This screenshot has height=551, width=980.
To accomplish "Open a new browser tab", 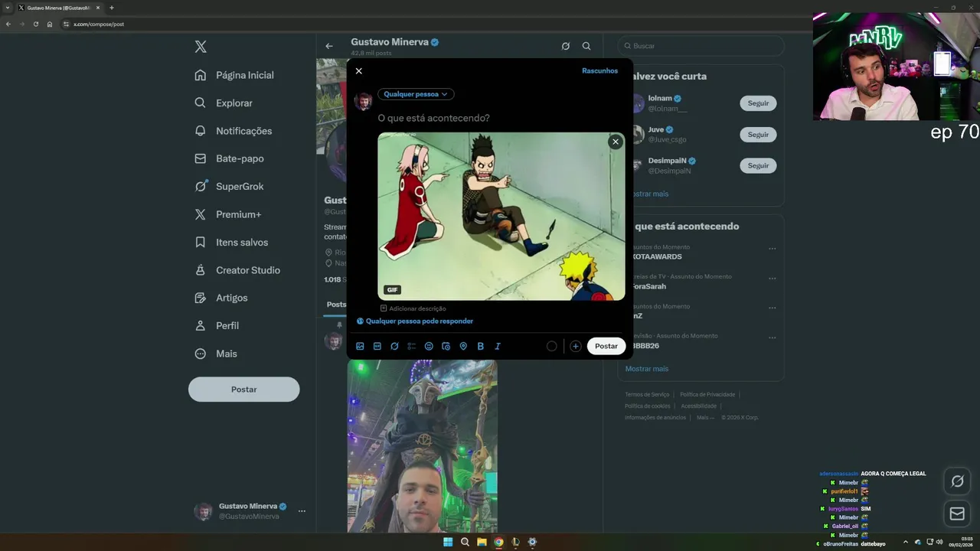I will [112, 8].
